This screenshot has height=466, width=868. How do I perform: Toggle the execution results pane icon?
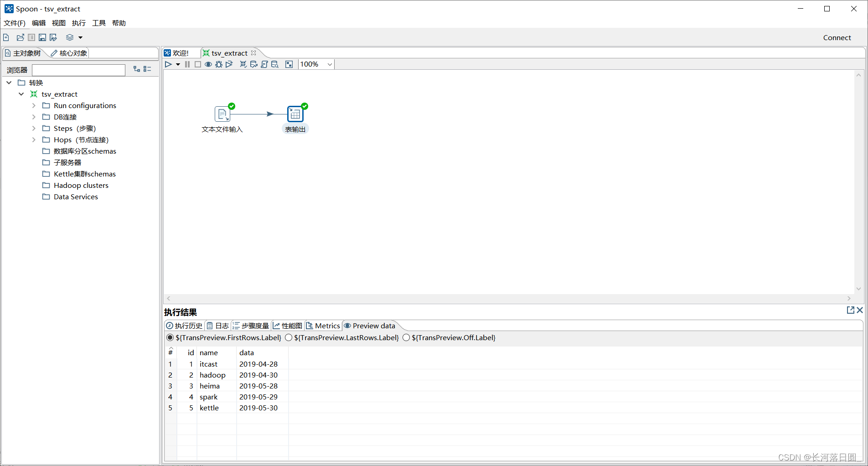[x=289, y=64]
